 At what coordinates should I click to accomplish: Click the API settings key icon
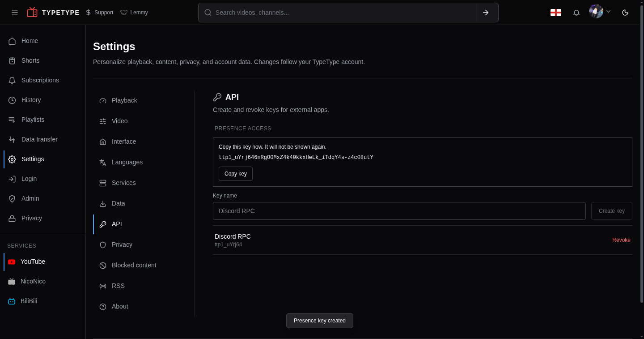pos(103,224)
